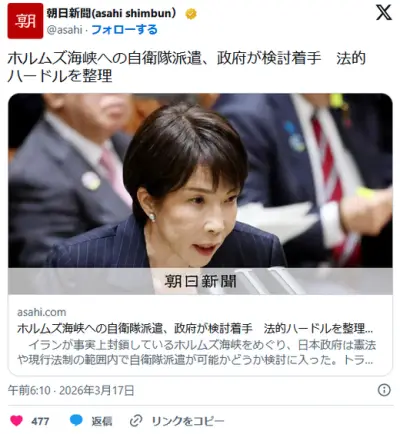Click the @asahi handle
This screenshot has height=434, width=400.
coord(64,30)
